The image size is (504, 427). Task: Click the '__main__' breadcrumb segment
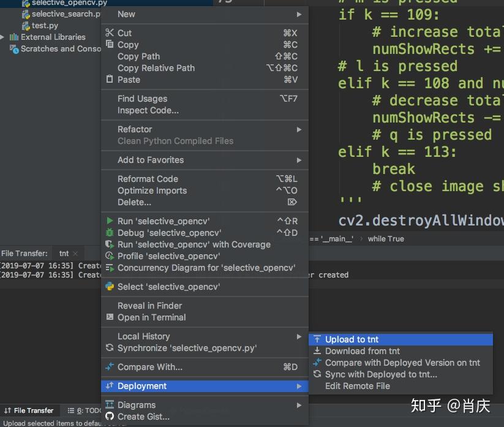(x=331, y=238)
